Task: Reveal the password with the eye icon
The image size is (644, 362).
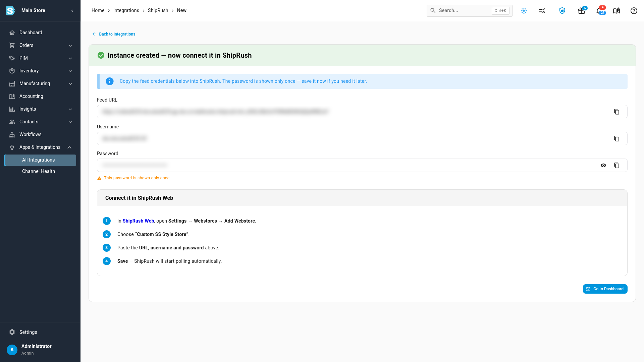Action: 603,165
